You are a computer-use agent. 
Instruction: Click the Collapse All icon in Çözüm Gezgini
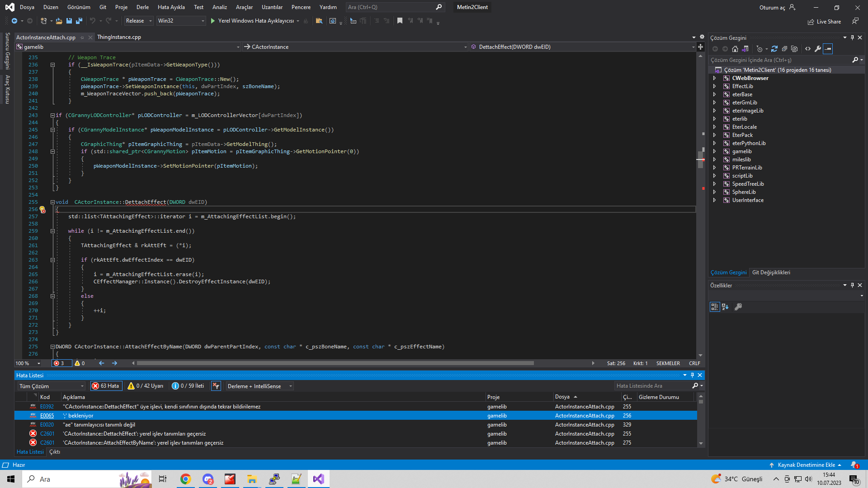tap(784, 49)
